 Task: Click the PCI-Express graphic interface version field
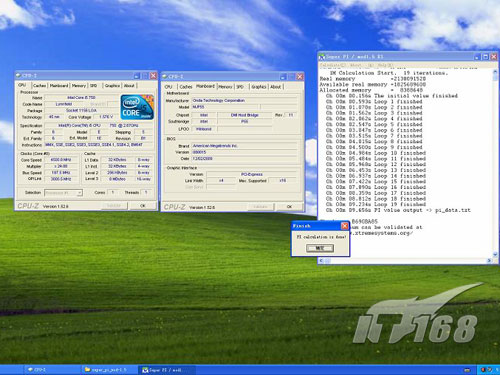click(x=252, y=174)
